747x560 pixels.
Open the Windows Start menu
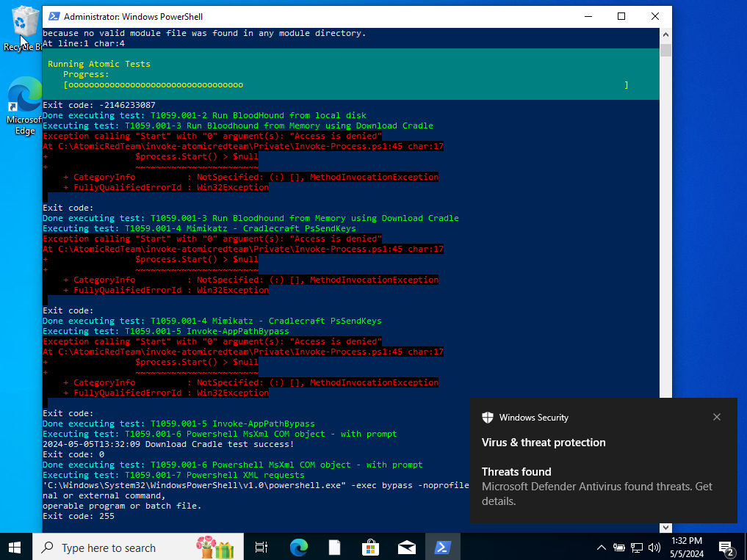[x=15, y=547]
